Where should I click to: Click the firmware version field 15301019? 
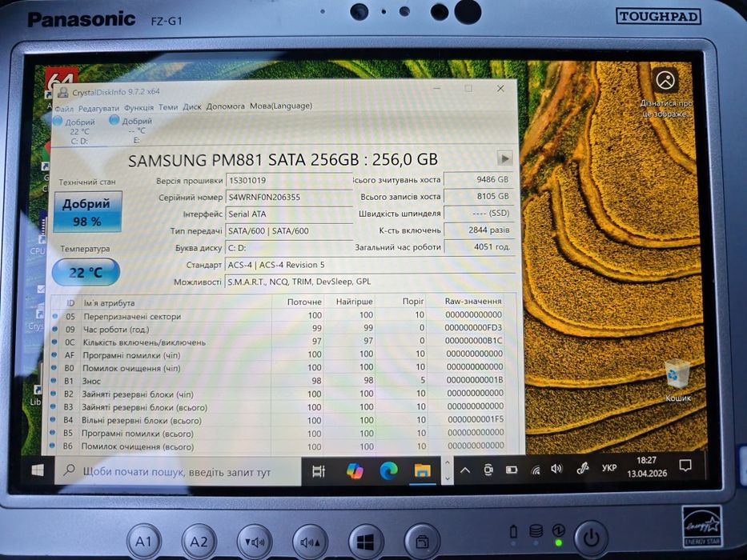[289, 181]
